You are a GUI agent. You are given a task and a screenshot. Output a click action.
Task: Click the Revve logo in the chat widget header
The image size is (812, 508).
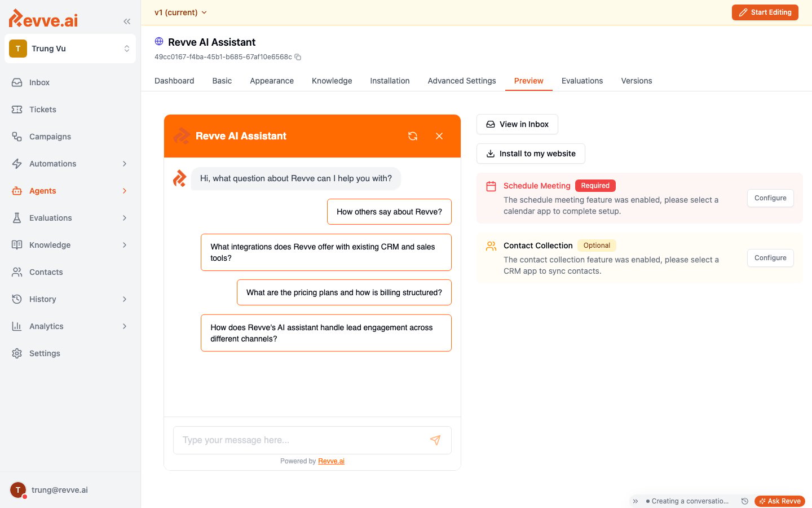(x=182, y=136)
